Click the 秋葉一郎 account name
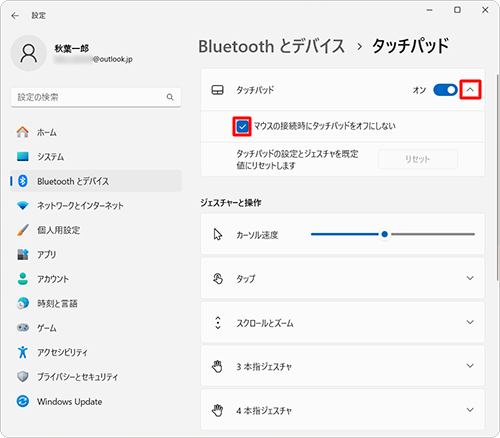This screenshot has width=500, height=438. point(72,49)
